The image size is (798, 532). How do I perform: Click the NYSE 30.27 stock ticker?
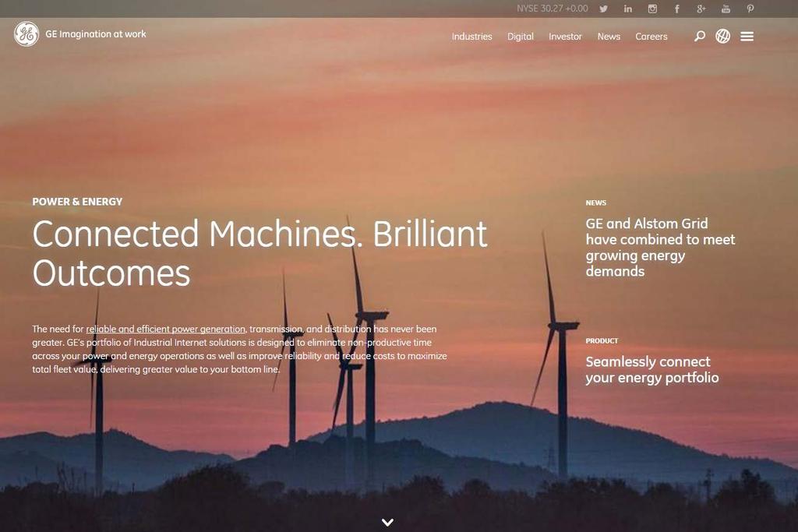tap(553, 9)
